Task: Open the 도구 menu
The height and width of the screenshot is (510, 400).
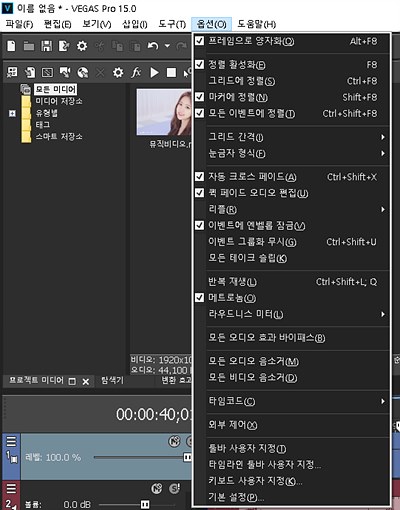Action: [x=172, y=24]
